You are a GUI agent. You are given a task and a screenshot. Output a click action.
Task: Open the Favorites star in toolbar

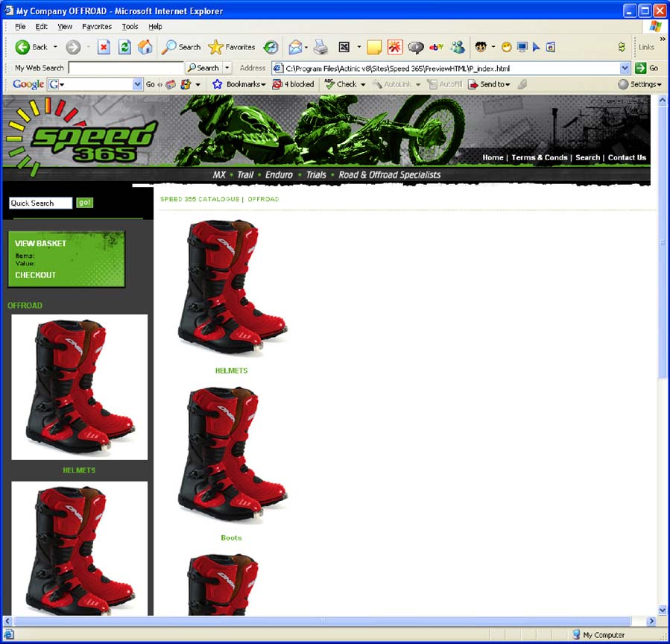[x=232, y=47]
